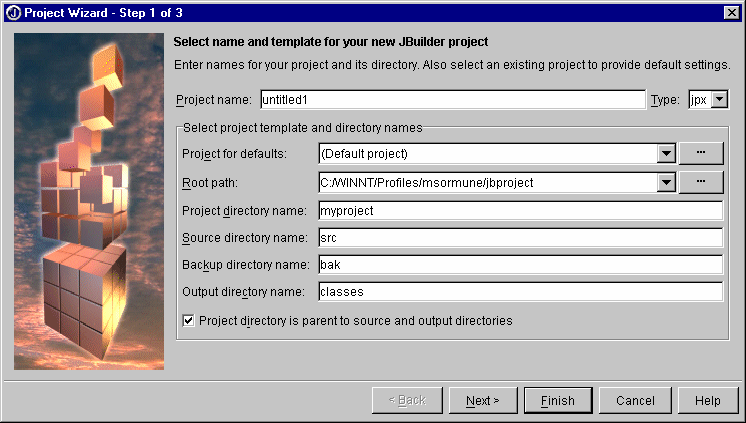
Task: Browse for Project for defaults with ellipsis button
Action: pos(701,153)
